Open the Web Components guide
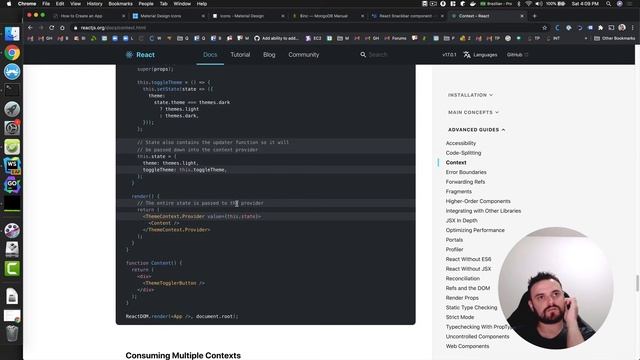The image size is (640, 360). pyautogui.click(x=467, y=346)
